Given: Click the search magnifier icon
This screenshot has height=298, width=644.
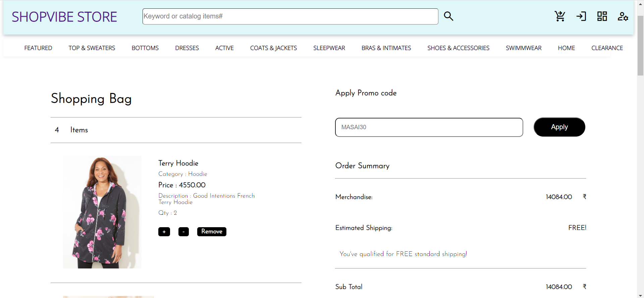Looking at the screenshot, I should click(x=448, y=16).
